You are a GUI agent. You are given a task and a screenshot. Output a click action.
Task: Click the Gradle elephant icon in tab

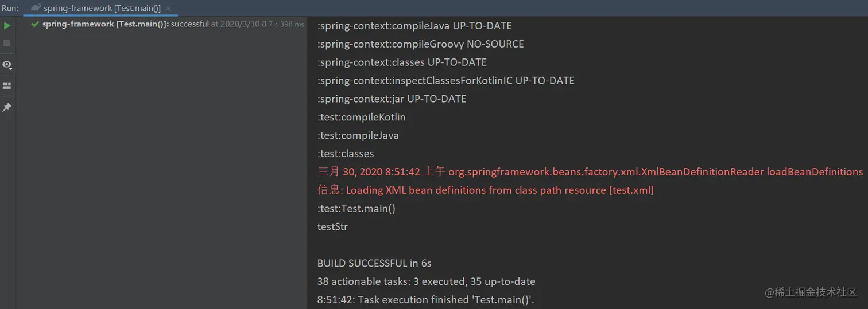pos(36,8)
